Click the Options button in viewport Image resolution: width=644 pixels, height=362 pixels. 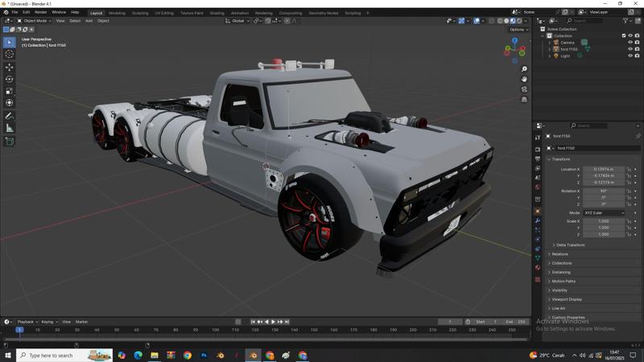point(518,30)
